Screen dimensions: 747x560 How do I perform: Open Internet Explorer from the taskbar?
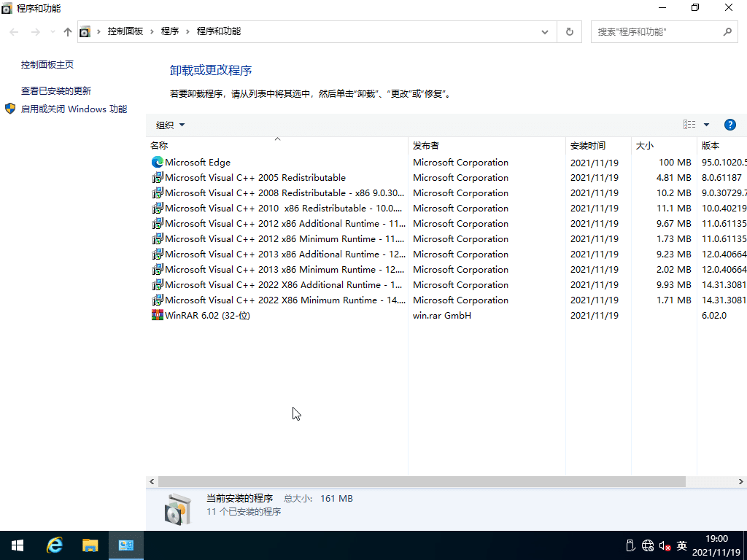point(55,545)
